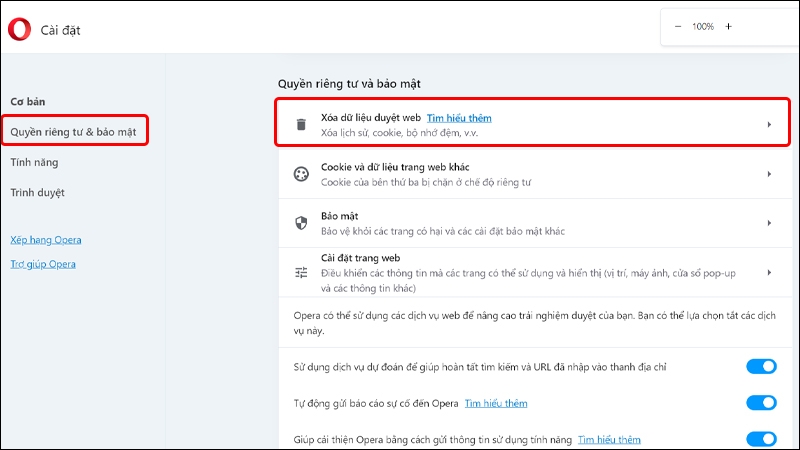Zoom in with the plus button
The image size is (800, 450).
[x=729, y=27]
